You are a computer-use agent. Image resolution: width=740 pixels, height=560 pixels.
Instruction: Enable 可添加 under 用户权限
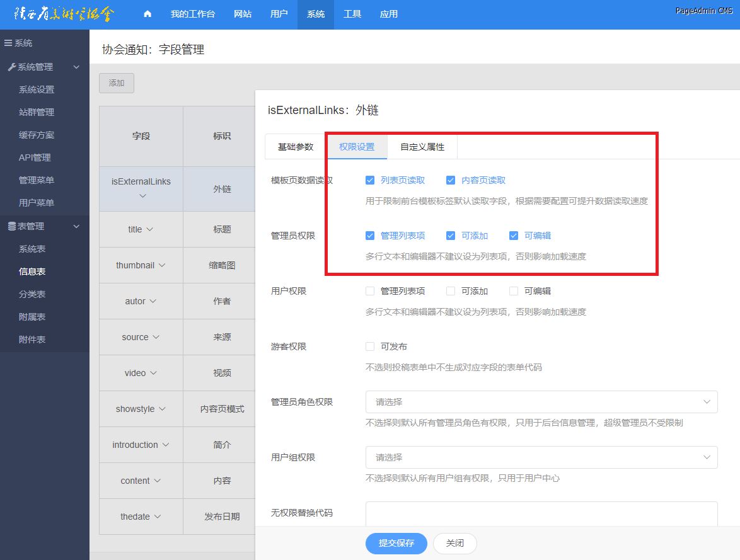451,291
